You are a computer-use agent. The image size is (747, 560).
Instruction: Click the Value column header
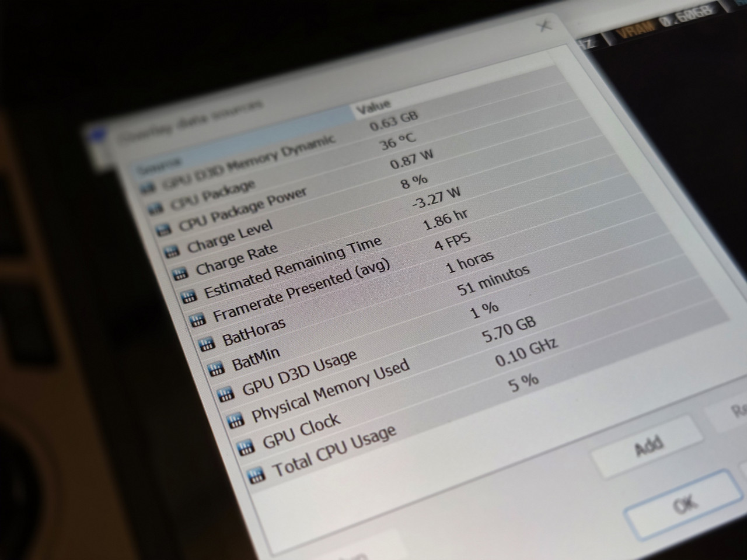pyautogui.click(x=373, y=107)
